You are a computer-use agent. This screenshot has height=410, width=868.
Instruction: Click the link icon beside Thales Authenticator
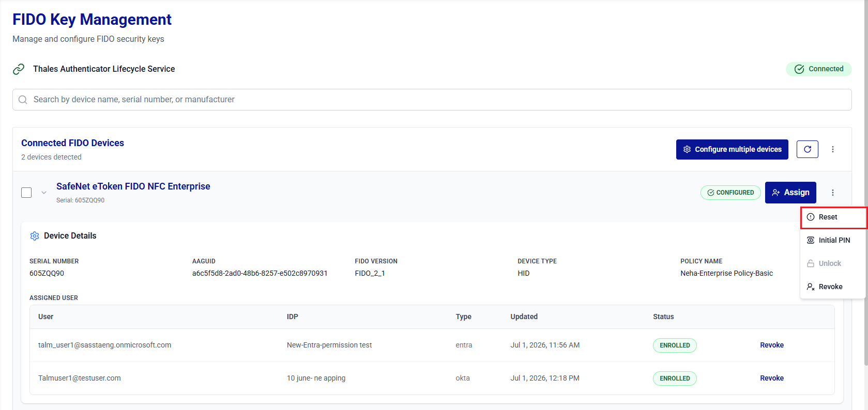[x=19, y=69]
